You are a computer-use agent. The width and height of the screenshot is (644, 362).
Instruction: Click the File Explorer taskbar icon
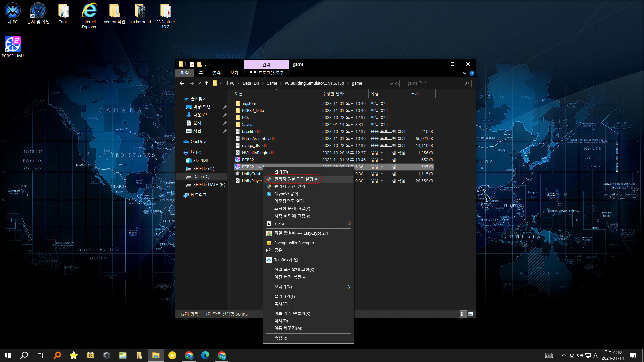[156, 355]
